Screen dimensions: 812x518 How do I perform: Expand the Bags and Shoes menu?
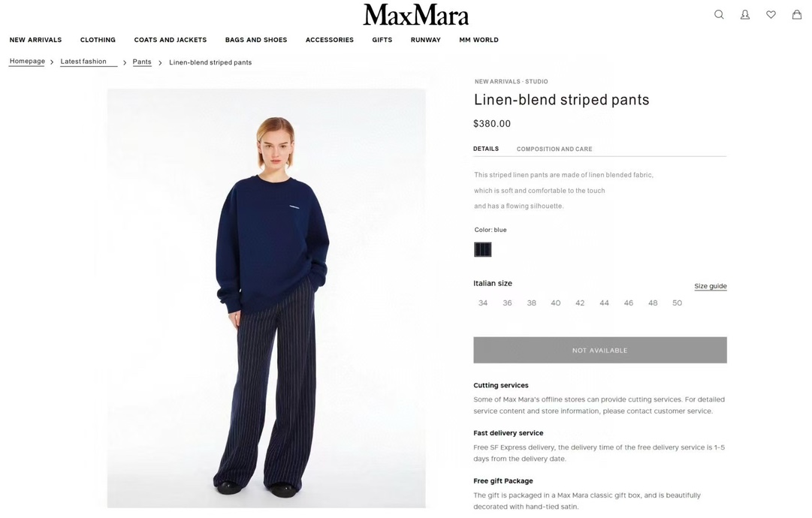pos(256,40)
